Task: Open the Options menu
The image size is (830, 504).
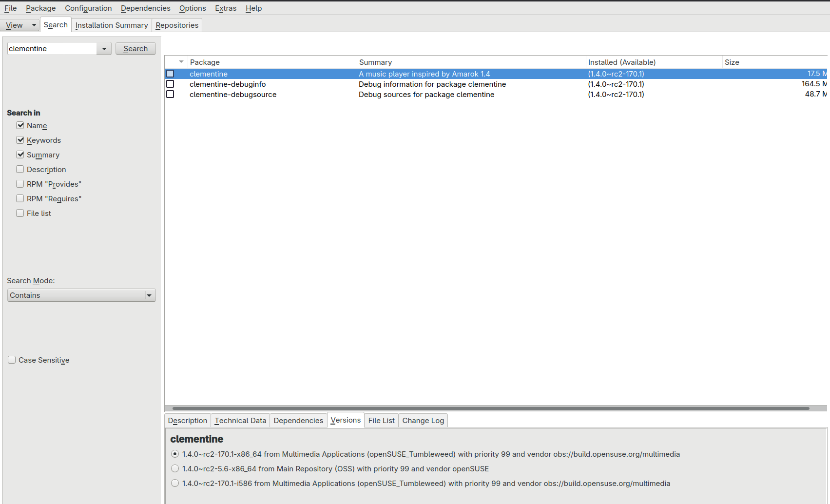Action: [x=193, y=8]
